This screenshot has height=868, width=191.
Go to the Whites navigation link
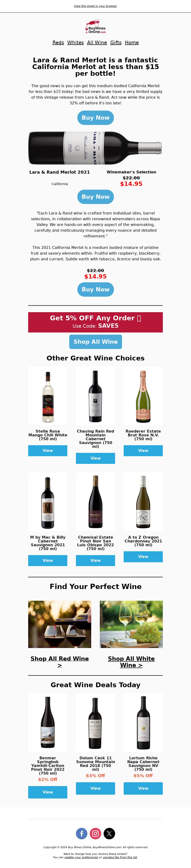point(75,43)
